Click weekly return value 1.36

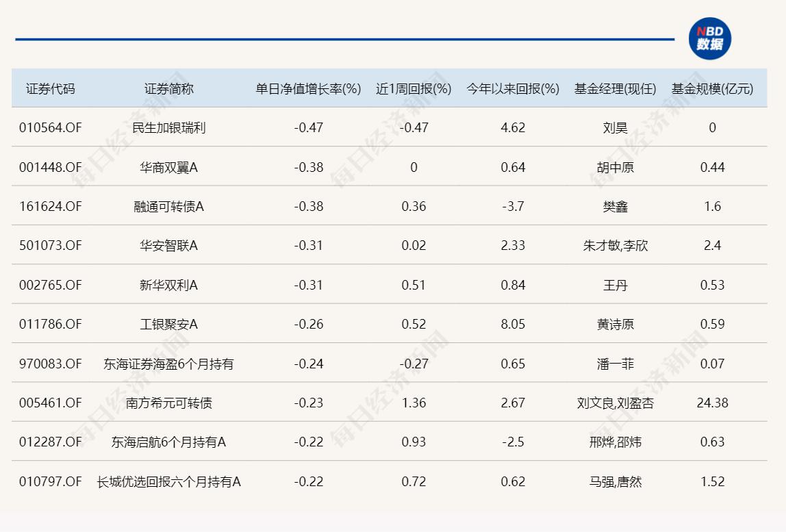414,403
